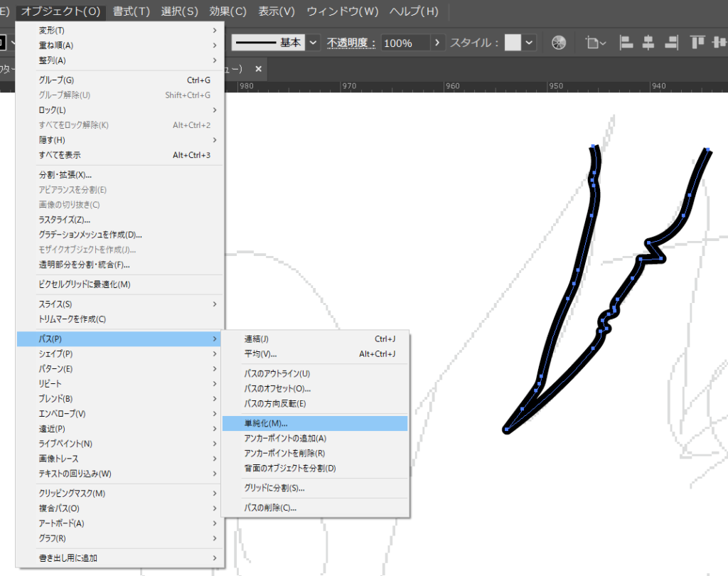Click the 不透明度 opacity value field
The width and height of the screenshot is (728, 576).
[x=404, y=43]
